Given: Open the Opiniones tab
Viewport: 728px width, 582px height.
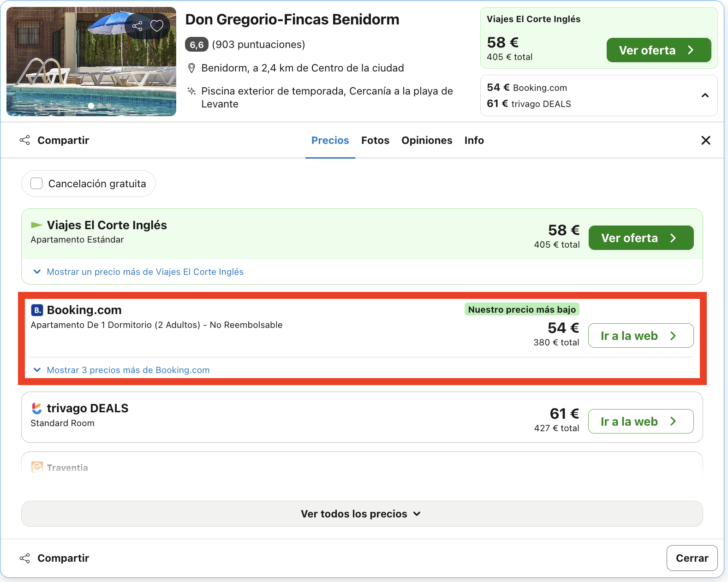Looking at the screenshot, I should point(427,140).
